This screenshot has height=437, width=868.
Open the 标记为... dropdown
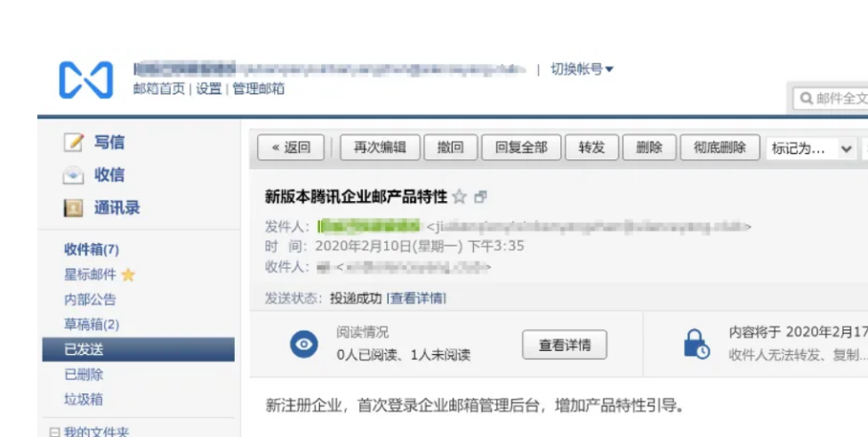tap(811, 148)
